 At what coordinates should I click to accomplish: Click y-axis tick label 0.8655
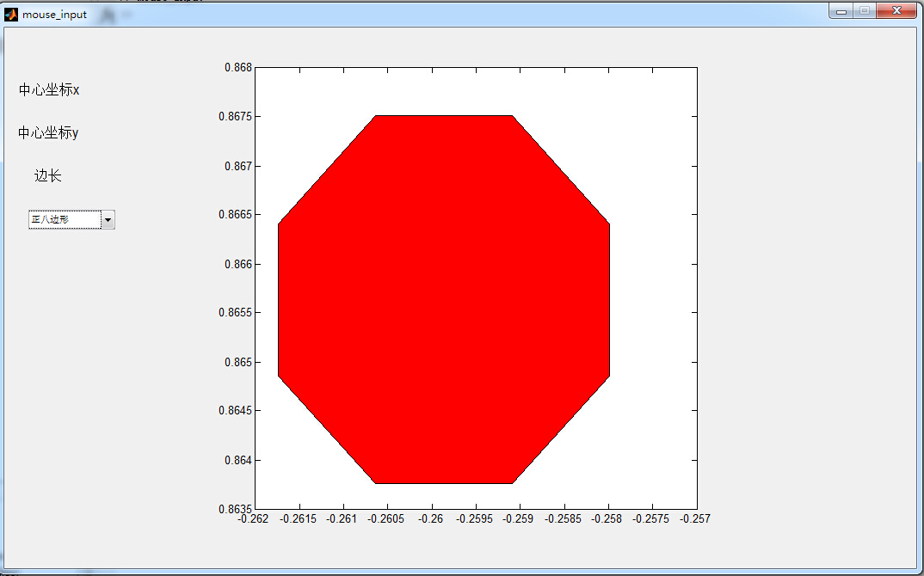(235, 312)
